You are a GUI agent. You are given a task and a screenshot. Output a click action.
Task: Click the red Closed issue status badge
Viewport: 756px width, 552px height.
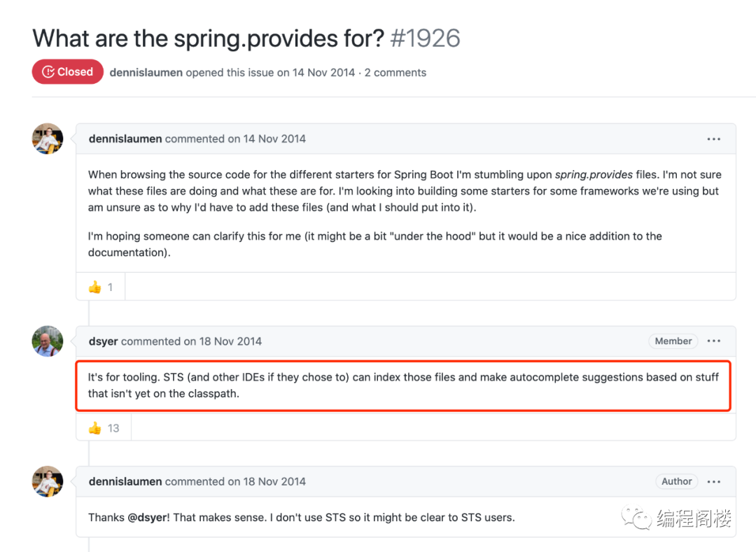point(67,72)
